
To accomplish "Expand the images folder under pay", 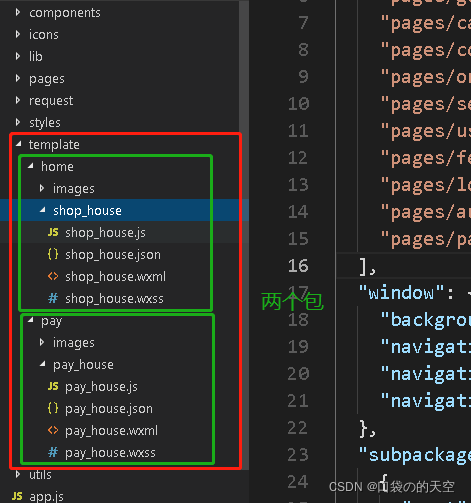I will pyautogui.click(x=42, y=342).
